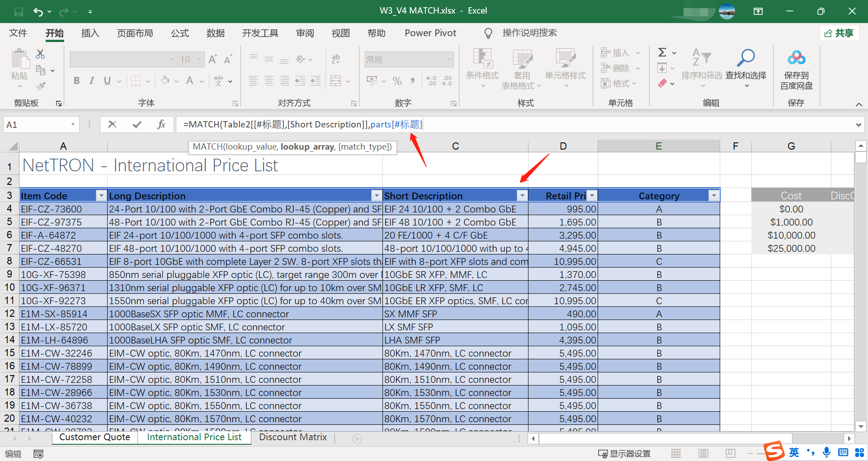The height and width of the screenshot is (461, 868).
Task: Toggle Underline formatting
Action: click(107, 81)
